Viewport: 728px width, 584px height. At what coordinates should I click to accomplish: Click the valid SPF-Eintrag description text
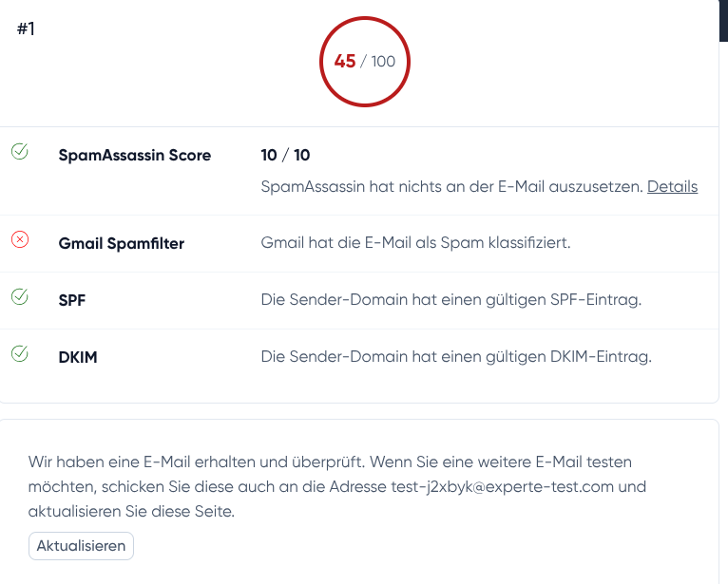pos(451,300)
